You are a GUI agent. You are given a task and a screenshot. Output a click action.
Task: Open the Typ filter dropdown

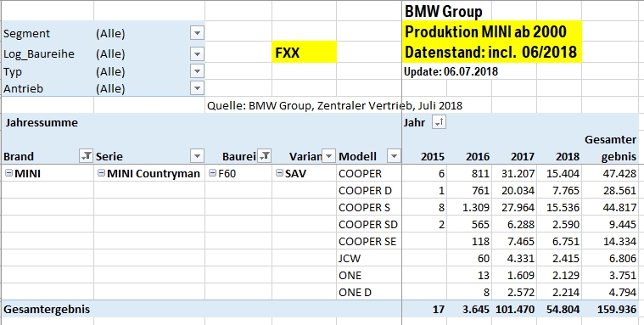coord(197,71)
